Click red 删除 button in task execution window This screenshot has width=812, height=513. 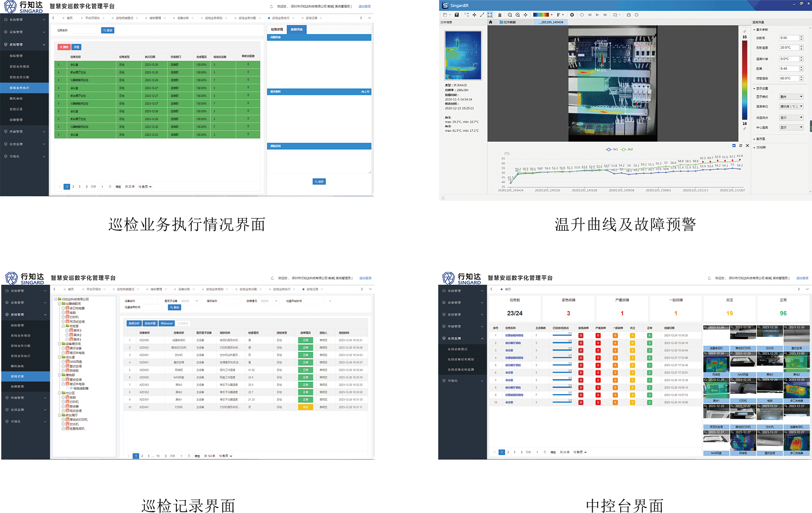[64, 47]
